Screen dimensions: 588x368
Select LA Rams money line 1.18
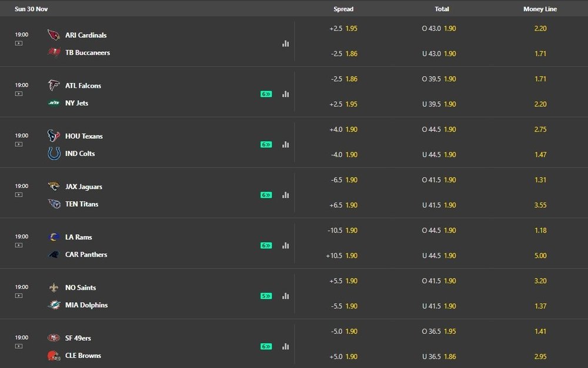coord(540,230)
